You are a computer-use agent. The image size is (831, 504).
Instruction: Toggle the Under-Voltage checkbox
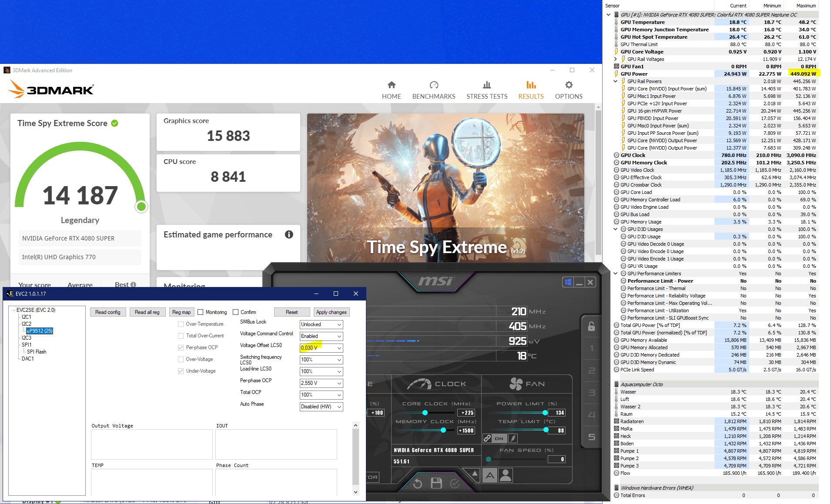(181, 371)
